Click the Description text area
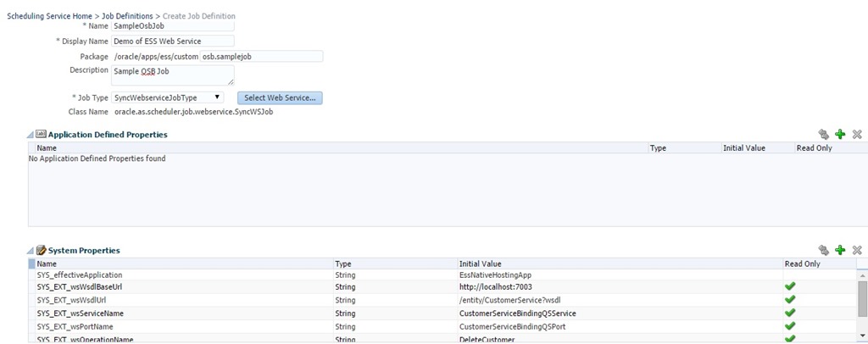Screen dimensions: 868x344 coord(172,75)
